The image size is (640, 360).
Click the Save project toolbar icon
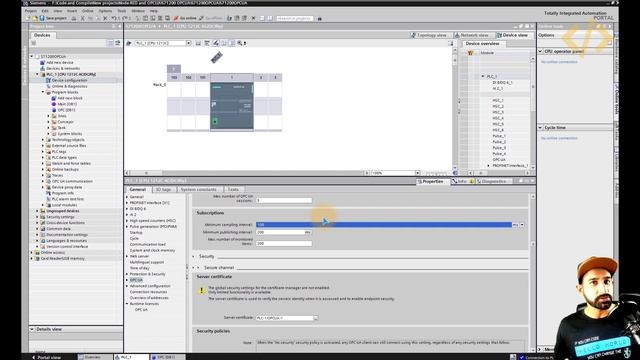click(x=42, y=18)
